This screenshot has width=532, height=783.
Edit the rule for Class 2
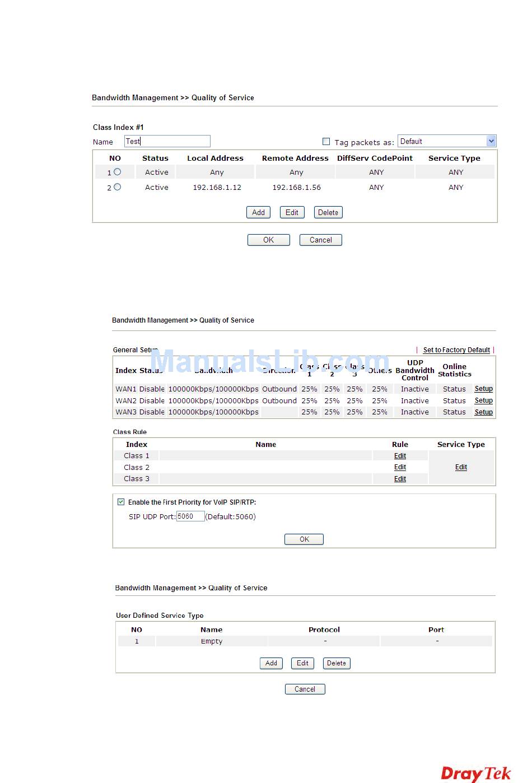click(400, 467)
